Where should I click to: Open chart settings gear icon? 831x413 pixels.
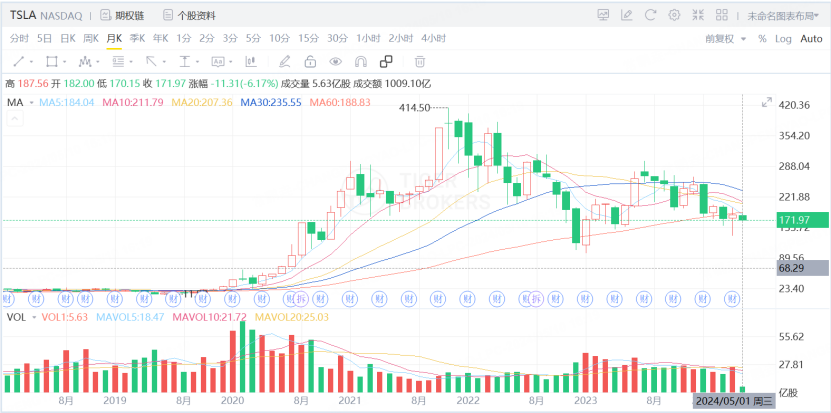point(674,15)
